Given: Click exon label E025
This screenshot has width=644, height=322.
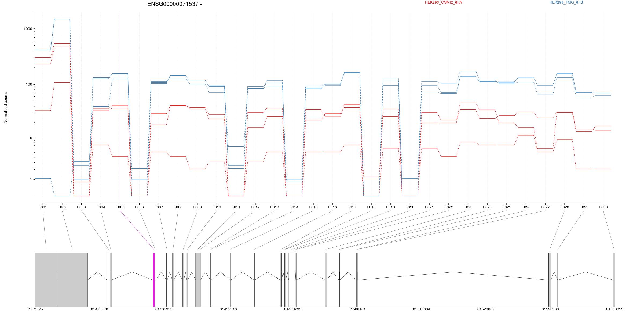Looking at the screenshot, I should (507, 207).
